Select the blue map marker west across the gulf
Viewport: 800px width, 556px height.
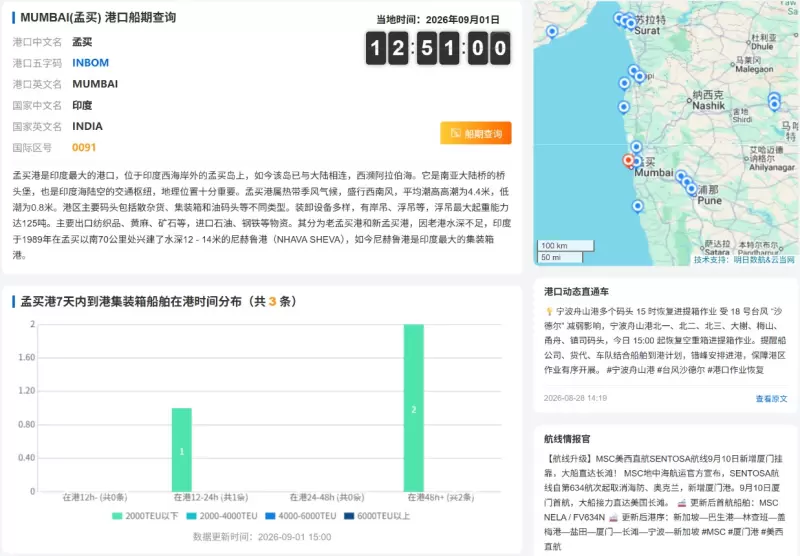pyautogui.click(x=552, y=32)
